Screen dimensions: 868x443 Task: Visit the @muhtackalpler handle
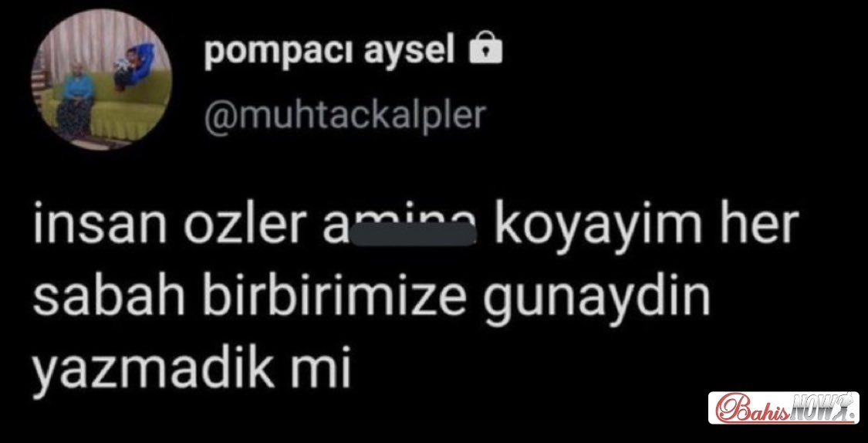click(345, 116)
